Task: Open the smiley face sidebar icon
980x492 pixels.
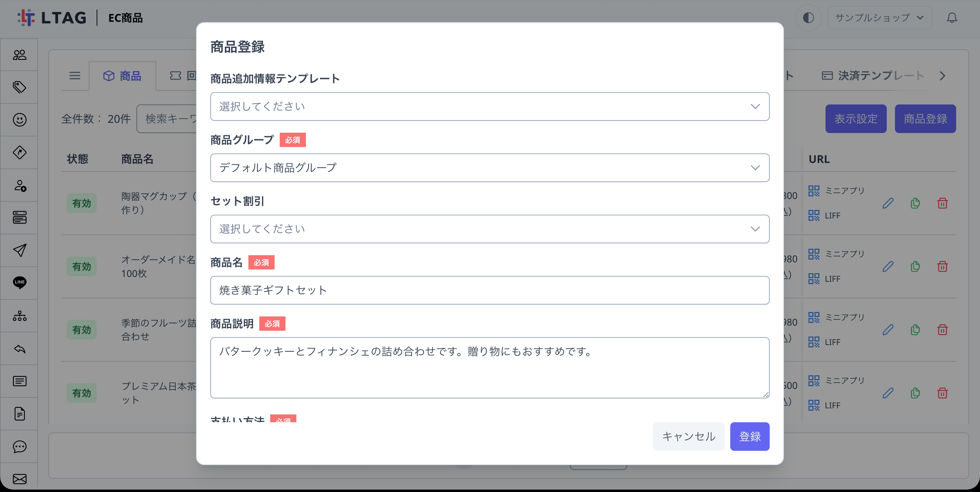Action: (x=19, y=120)
